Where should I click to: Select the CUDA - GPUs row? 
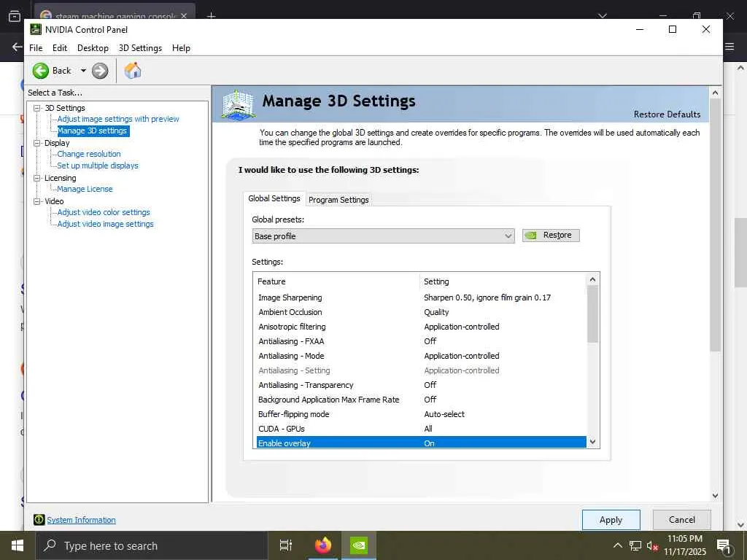pyautogui.click(x=421, y=429)
